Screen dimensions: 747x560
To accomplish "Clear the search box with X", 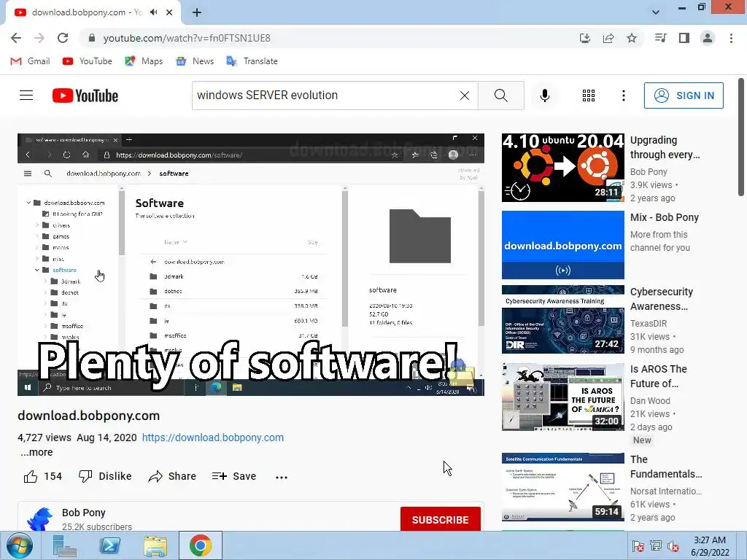I will pos(465,96).
